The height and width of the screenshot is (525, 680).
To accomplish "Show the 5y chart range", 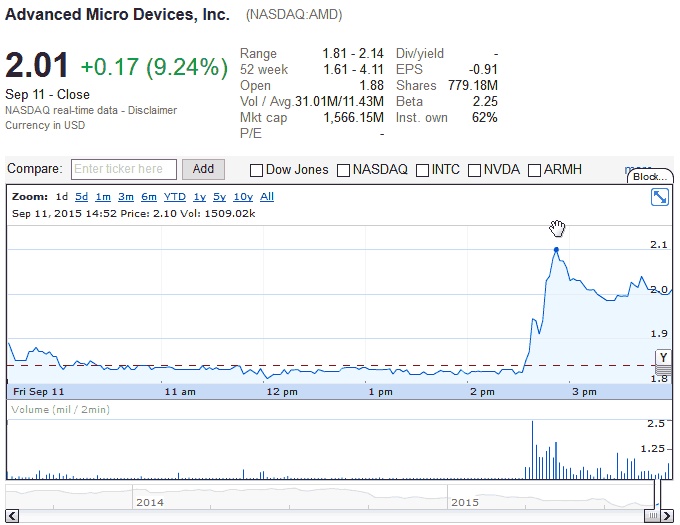I will coord(219,197).
